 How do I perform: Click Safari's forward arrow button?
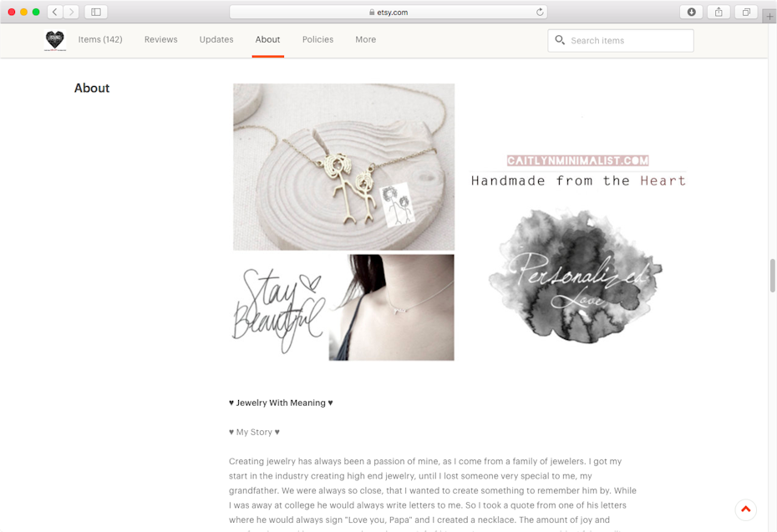click(71, 12)
